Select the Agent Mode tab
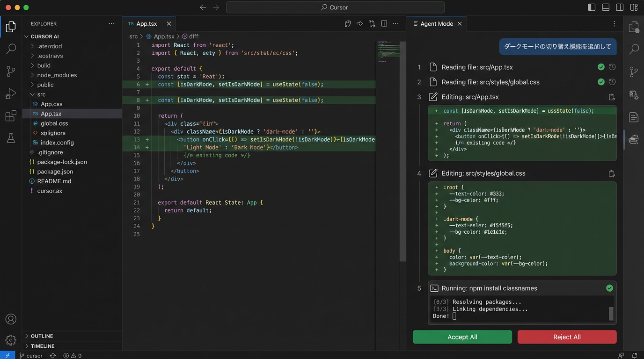Viewport: 644px width, 359px height. pos(436,24)
